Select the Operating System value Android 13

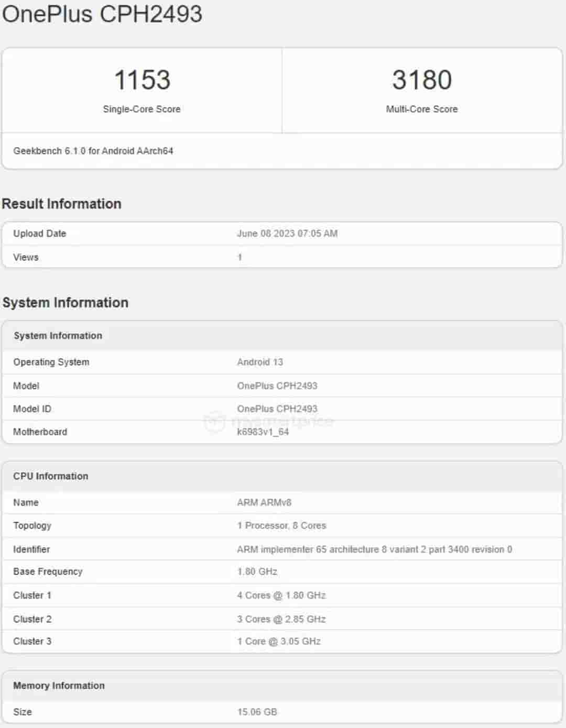259,362
